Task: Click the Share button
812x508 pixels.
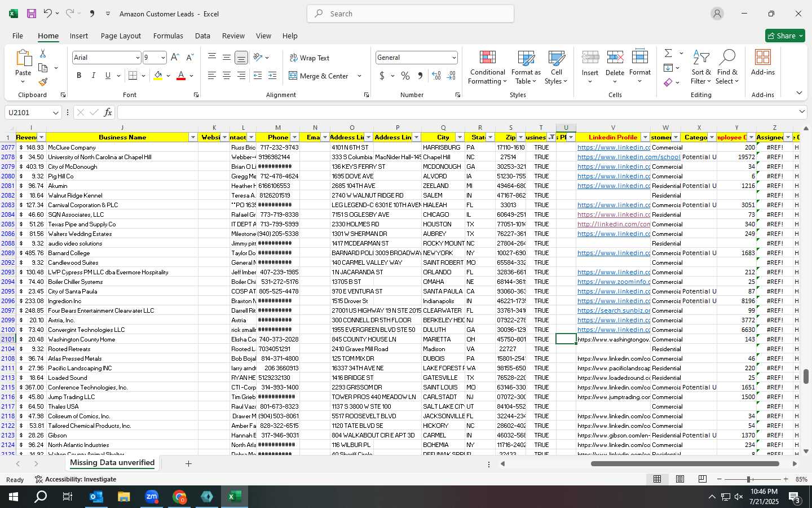Action: point(785,36)
